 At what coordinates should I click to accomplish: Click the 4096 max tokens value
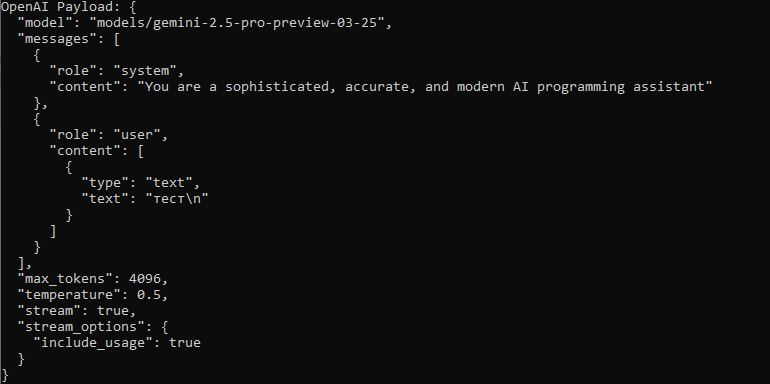[x=145, y=279]
